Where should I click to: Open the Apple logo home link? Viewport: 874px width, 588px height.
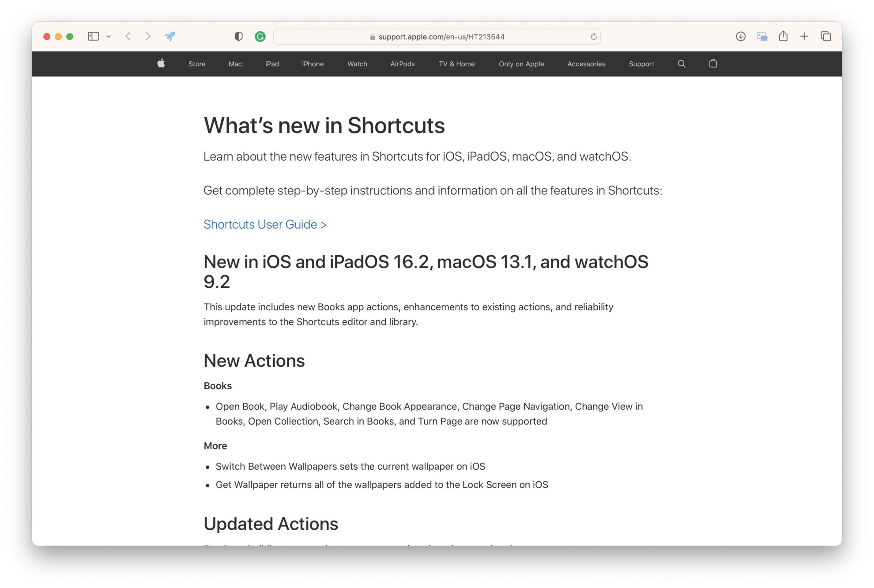tap(161, 64)
